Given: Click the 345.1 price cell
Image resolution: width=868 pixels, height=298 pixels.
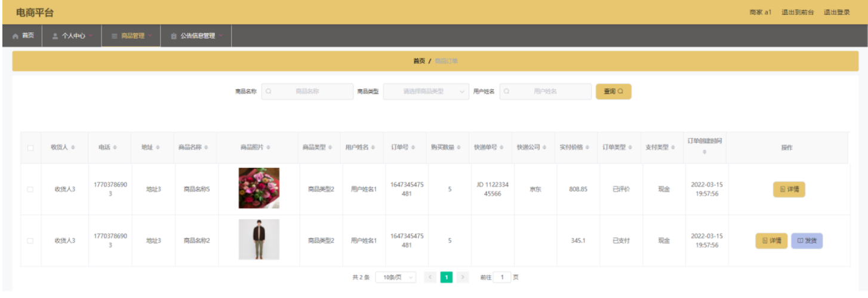Looking at the screenshot, I should 578,241.
